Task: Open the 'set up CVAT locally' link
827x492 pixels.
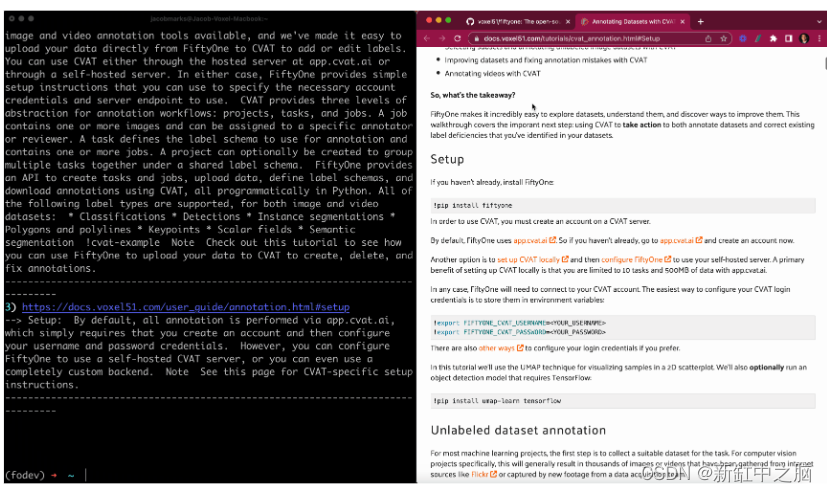Action: coord(533,259)
